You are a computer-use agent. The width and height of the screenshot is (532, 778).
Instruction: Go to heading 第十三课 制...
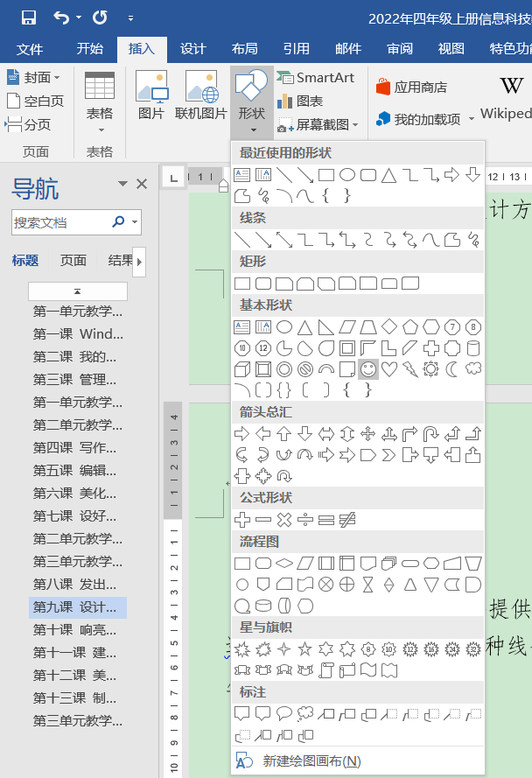(x=74, y=698)
